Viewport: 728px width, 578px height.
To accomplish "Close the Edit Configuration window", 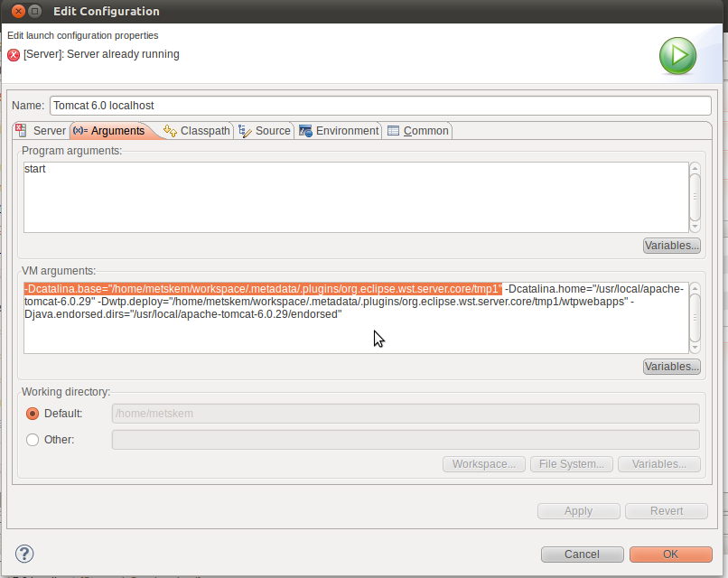I will 18,11.
